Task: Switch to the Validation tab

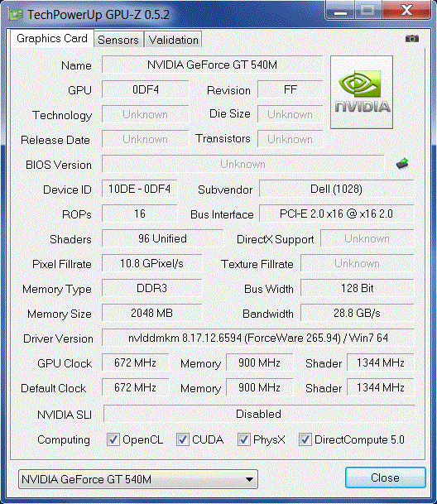Action: point(173,40)
